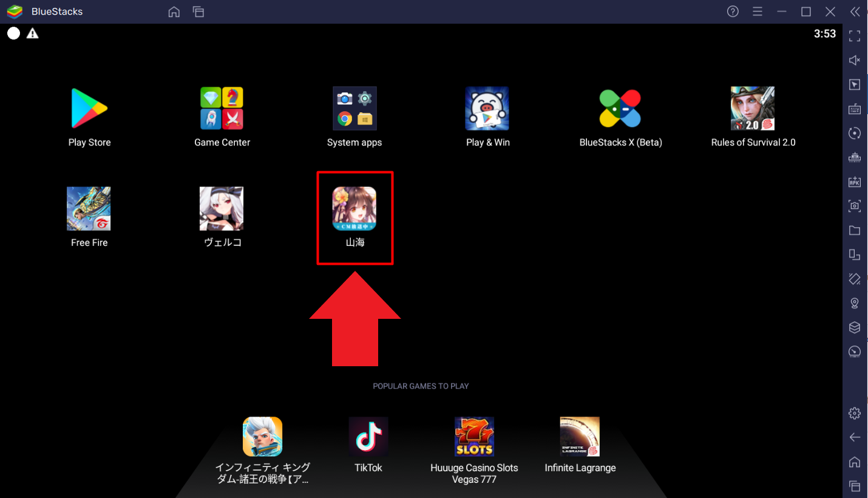Screen dimensions: 868x498
Task: Click the sync operations circular icon
Action: coord(855,133)
